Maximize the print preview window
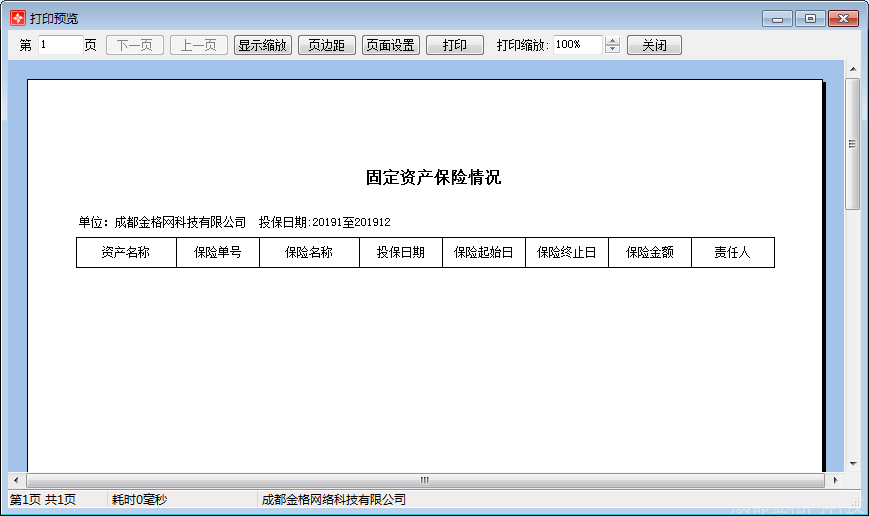 coord(811,19)
